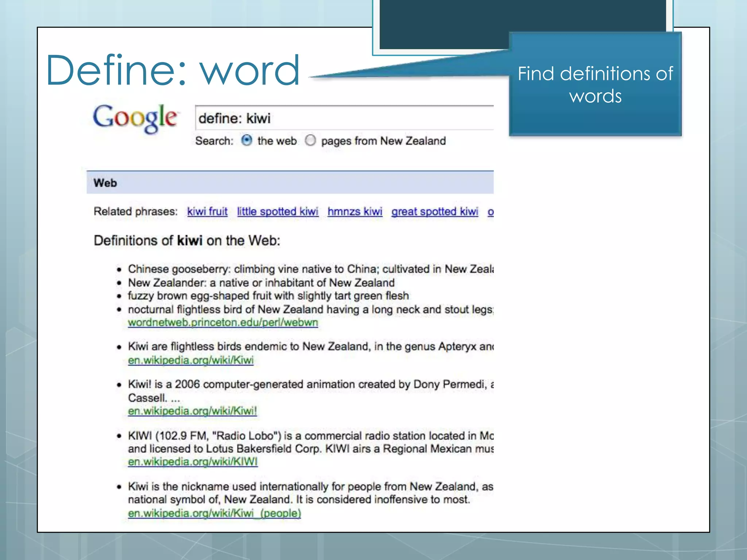Click 'Kiwi are flightless birds endemic' text
The image size is (747, 560).
[x=310, y=346]
